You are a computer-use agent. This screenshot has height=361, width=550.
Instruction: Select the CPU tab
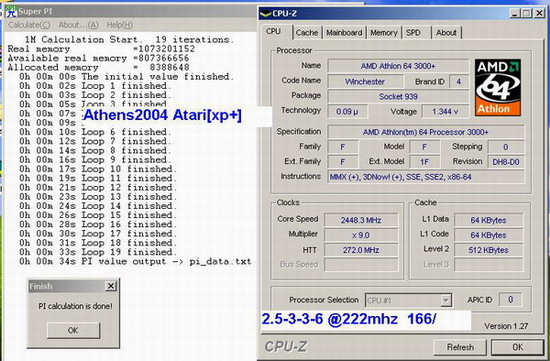(276, 32)
